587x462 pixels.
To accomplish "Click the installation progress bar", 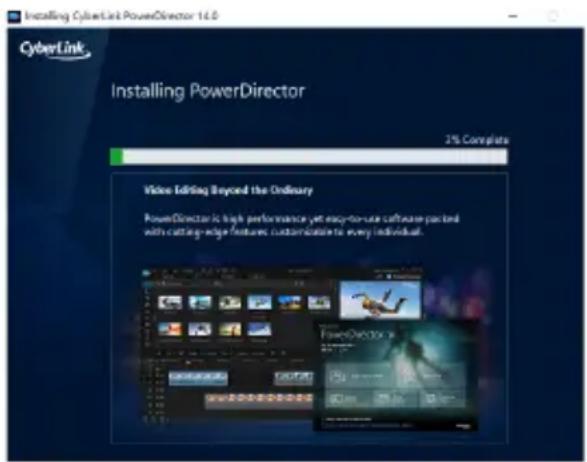I will [309, 156].
